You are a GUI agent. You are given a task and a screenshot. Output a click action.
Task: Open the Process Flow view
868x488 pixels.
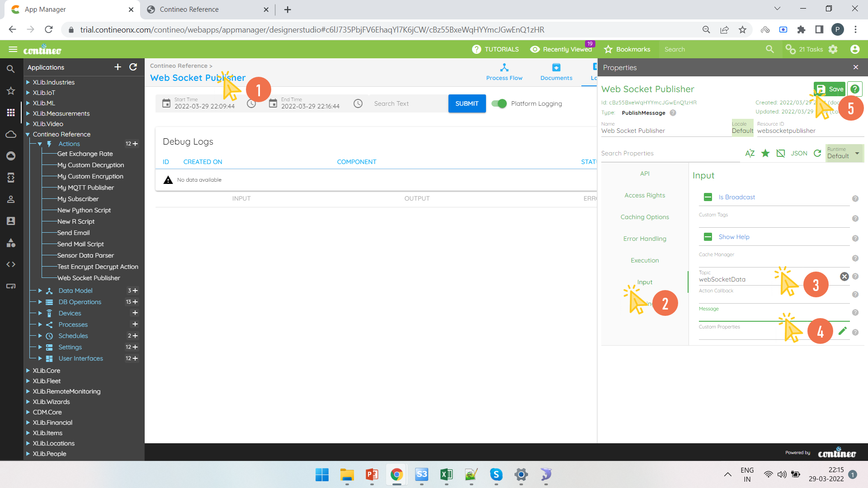point(504,72)
